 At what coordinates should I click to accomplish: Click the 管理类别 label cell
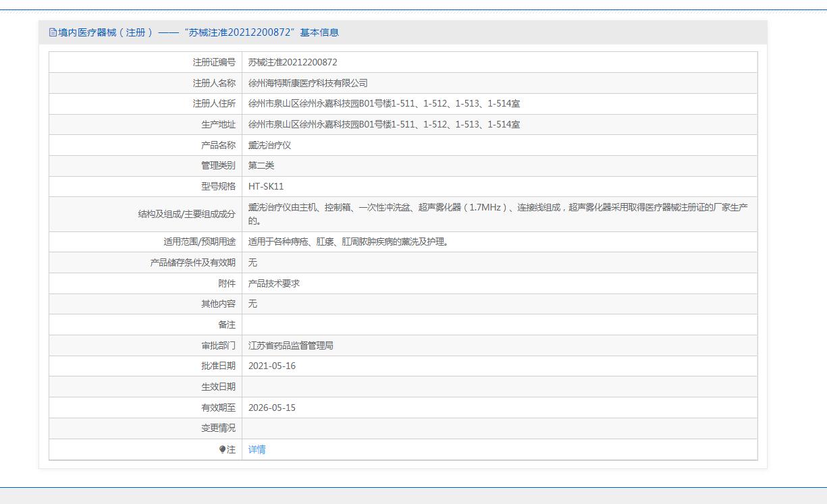[x=145, y=166]
